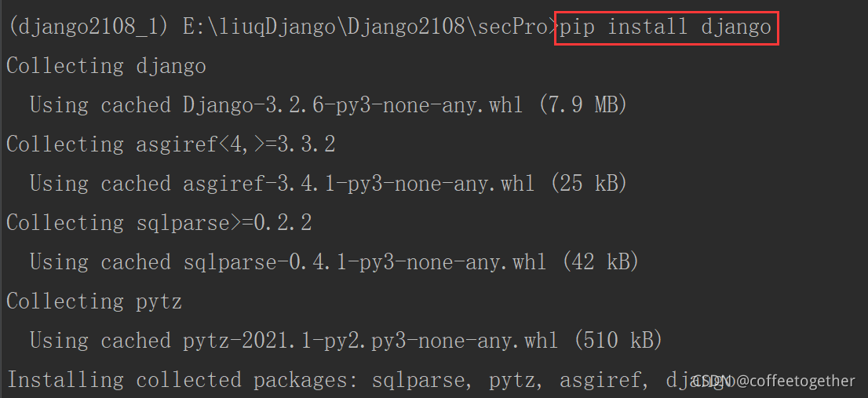Click the "(510 kB)" file size

tap(618, 341)
